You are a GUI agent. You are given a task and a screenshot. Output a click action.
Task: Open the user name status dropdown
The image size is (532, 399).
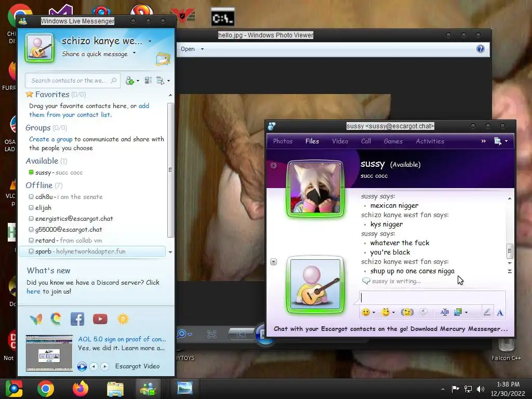pos(150,42)
